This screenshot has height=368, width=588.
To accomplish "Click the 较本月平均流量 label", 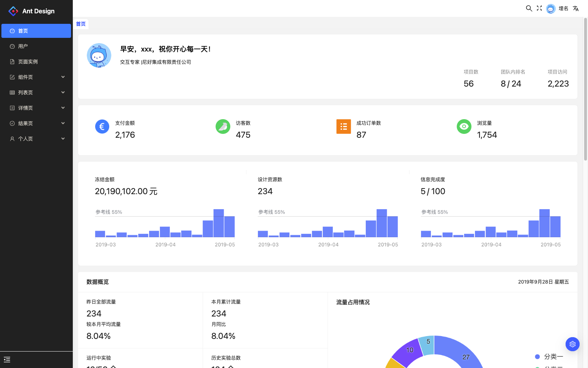I will 104,324.
